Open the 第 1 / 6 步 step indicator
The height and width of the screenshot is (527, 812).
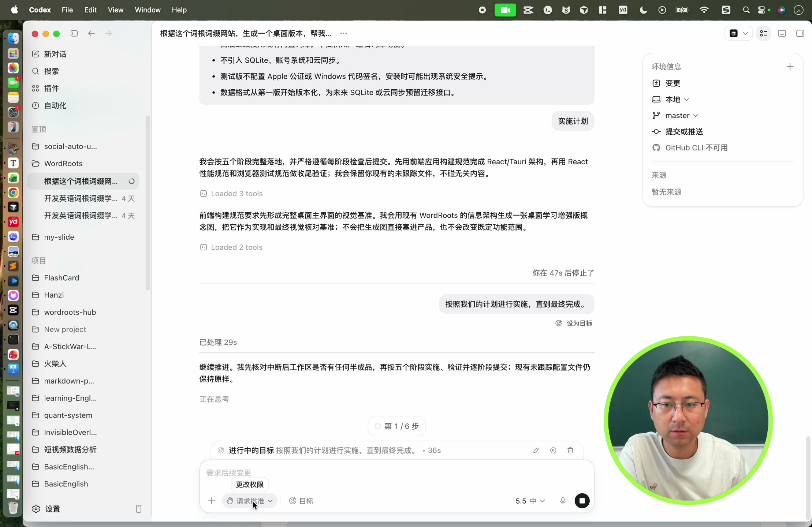pyautogui.click(x=396, y=426)
